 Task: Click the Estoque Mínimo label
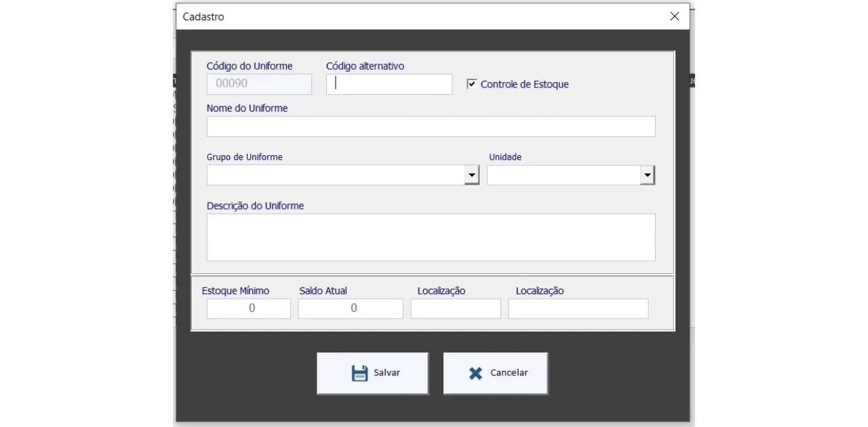[x=235, y=291]
